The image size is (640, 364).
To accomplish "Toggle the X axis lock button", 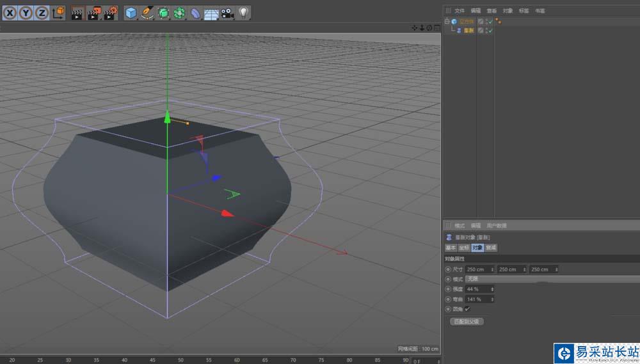I will 10,12.
